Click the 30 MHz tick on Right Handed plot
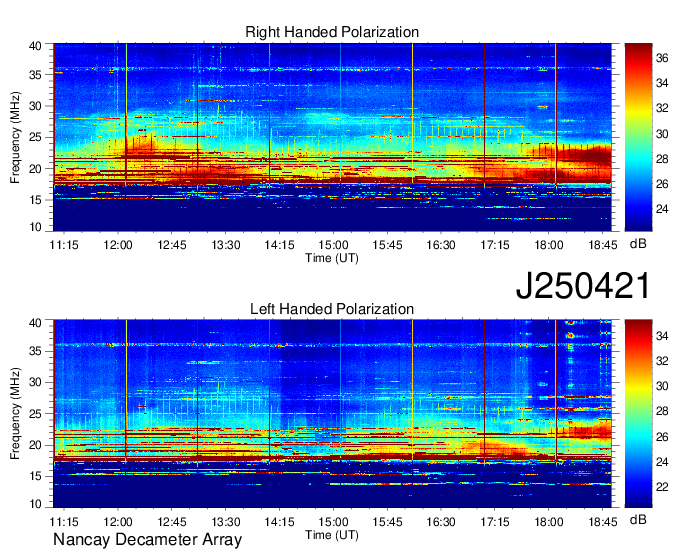 (x=35, y=106)
